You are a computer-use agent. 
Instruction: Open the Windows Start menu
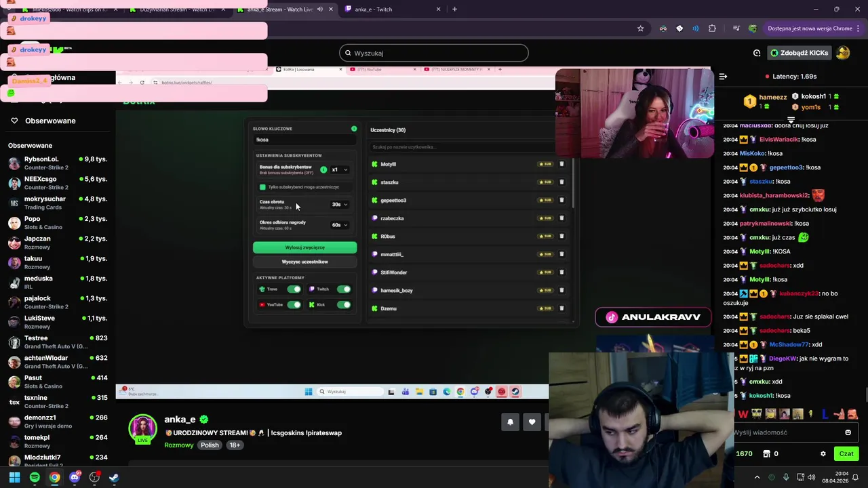click(x=14, y=477)
